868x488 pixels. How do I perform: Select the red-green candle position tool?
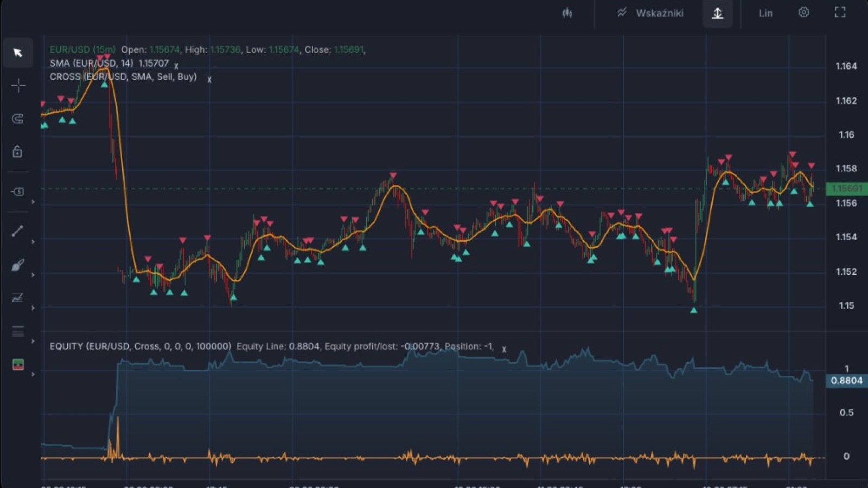(x=18, y=365)
